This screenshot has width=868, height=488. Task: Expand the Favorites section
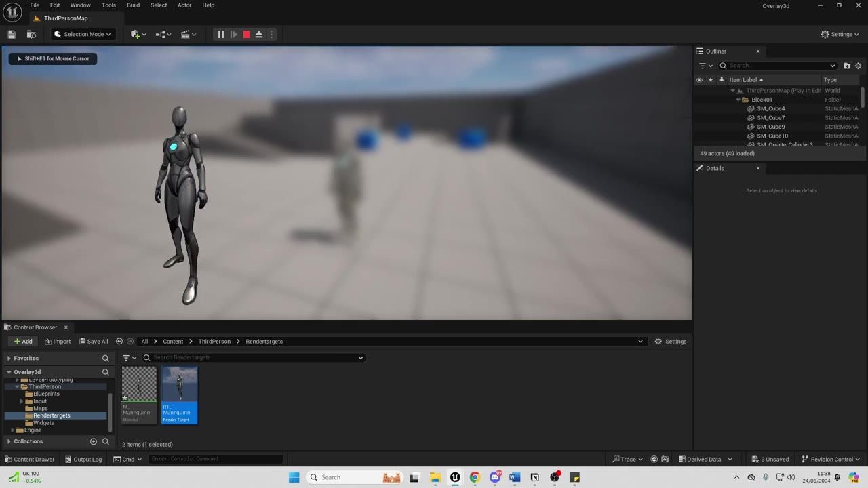[9, 358]
